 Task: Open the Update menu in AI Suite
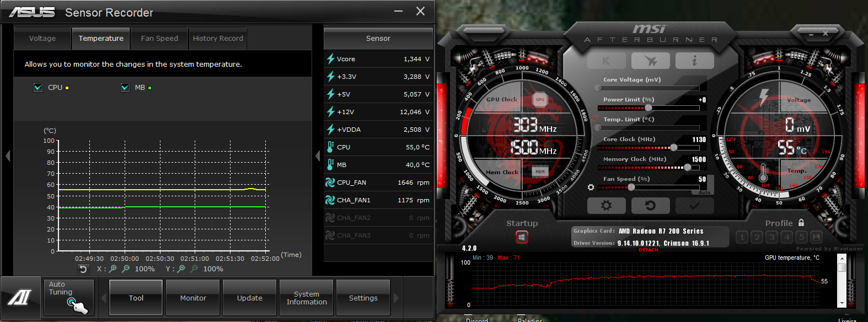250,298
